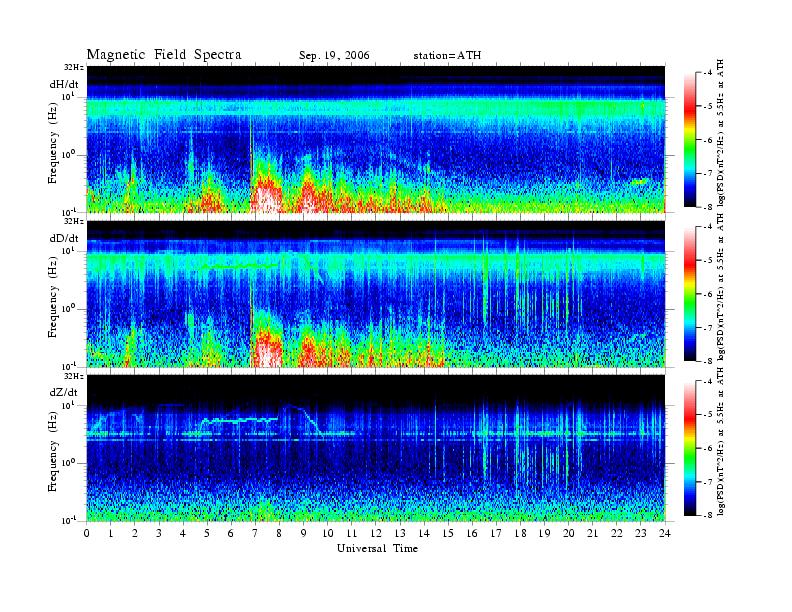Select the "dD/dt" panel label

[64, 238]
